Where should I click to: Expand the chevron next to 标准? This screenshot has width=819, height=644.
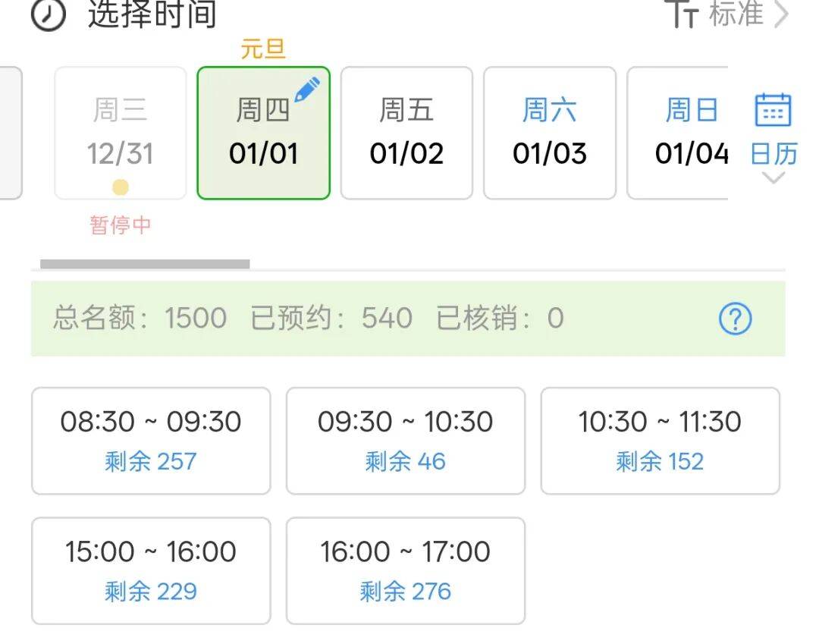782,14
